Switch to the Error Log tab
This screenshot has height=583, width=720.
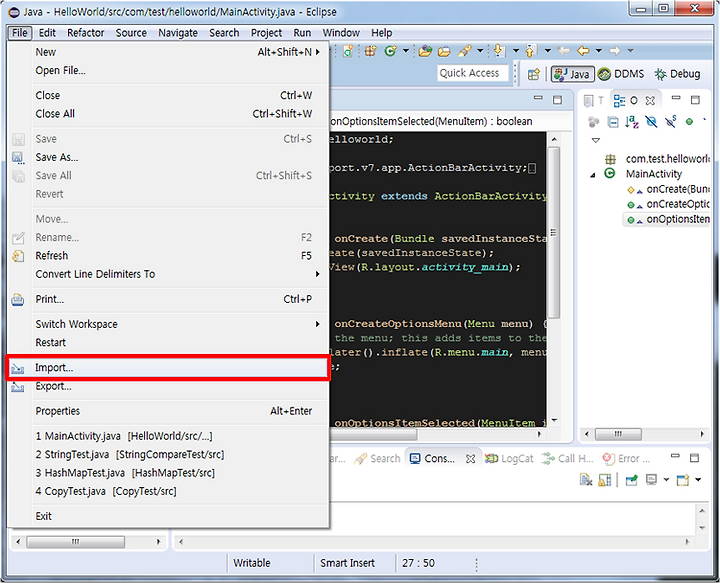[x=627, y=458]
